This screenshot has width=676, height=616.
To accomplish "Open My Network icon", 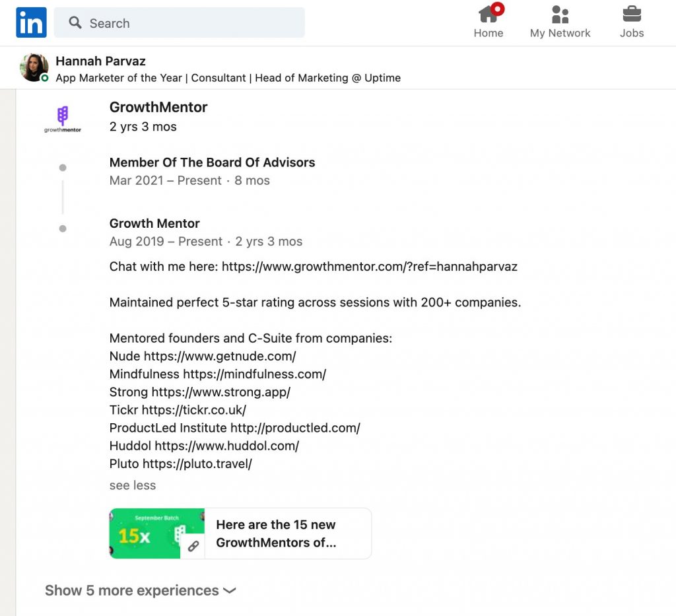I will (560, 15).
